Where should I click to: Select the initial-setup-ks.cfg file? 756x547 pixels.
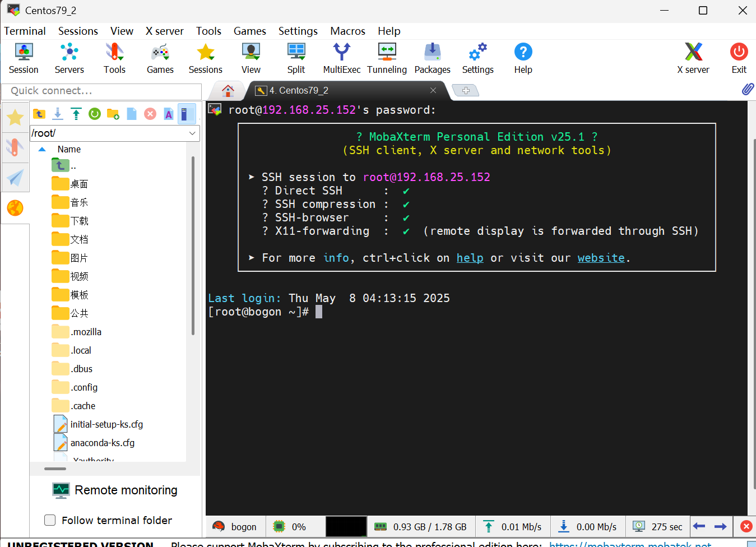click(98, 424)
